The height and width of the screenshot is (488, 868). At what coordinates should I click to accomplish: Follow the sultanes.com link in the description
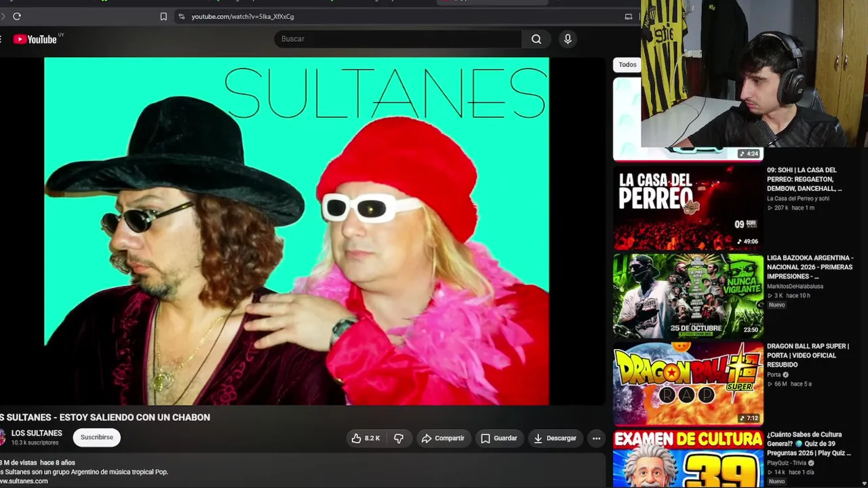24,481
